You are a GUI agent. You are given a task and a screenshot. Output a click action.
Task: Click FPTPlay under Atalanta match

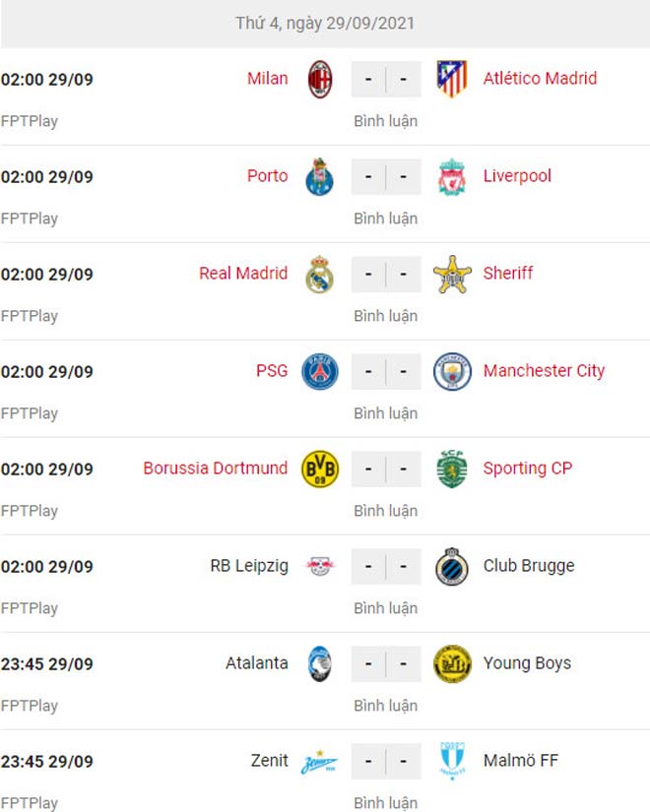[x=30, y=706]
